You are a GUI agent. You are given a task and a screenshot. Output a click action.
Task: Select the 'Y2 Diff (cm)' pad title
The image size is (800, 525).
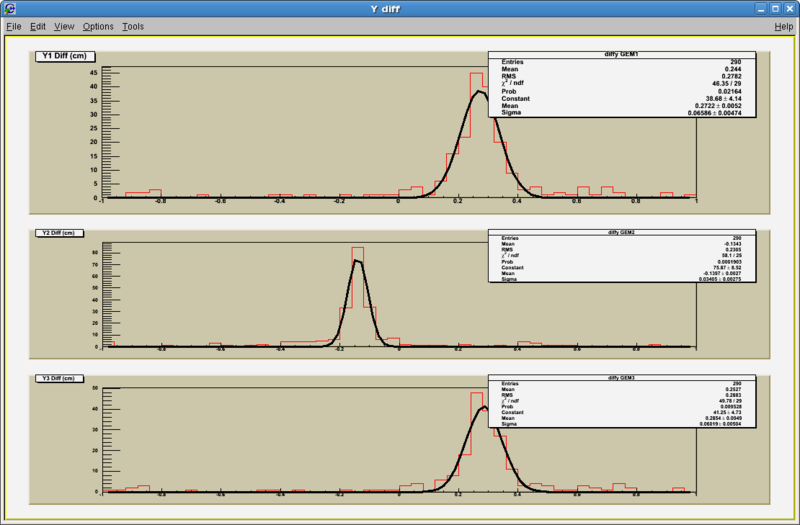click(59, 233)
